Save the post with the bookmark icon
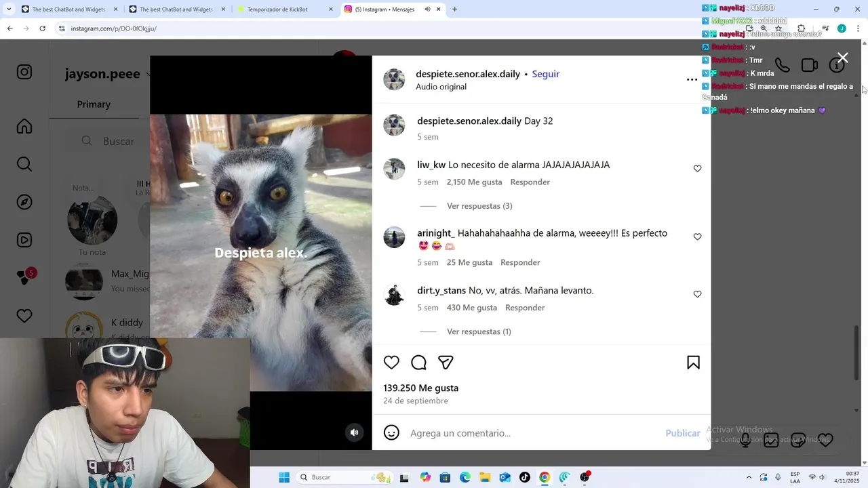The height and width of the screenshot is (488, 868). point(693,363)
